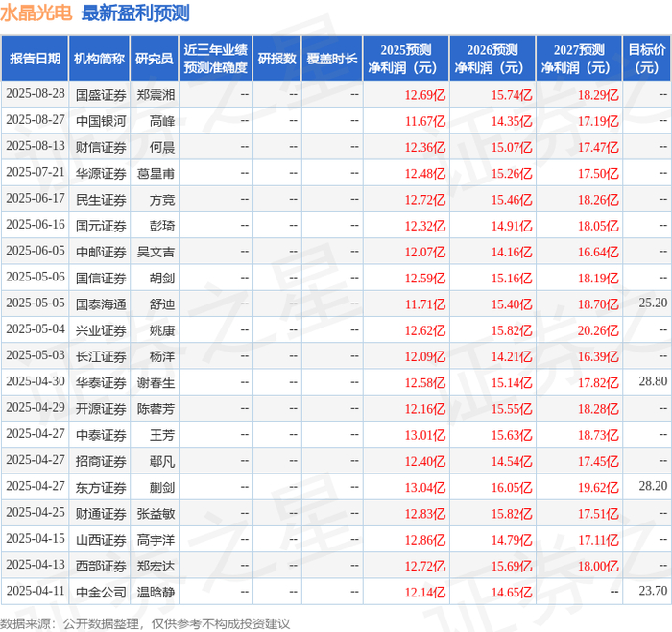
Task: Click the 2027预测净利润 header
Action: [579, 59]
